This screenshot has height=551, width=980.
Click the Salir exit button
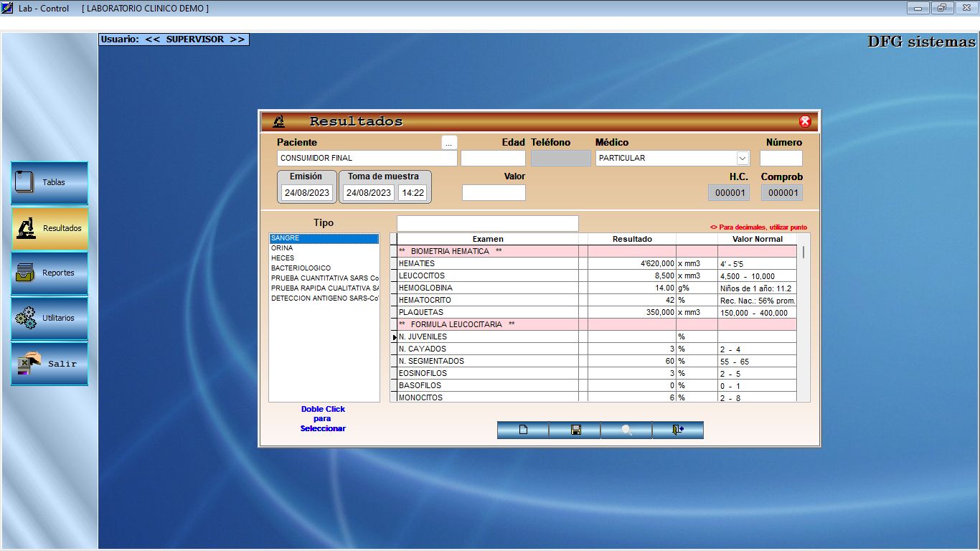pyautogui.click(x=50, y=364)
